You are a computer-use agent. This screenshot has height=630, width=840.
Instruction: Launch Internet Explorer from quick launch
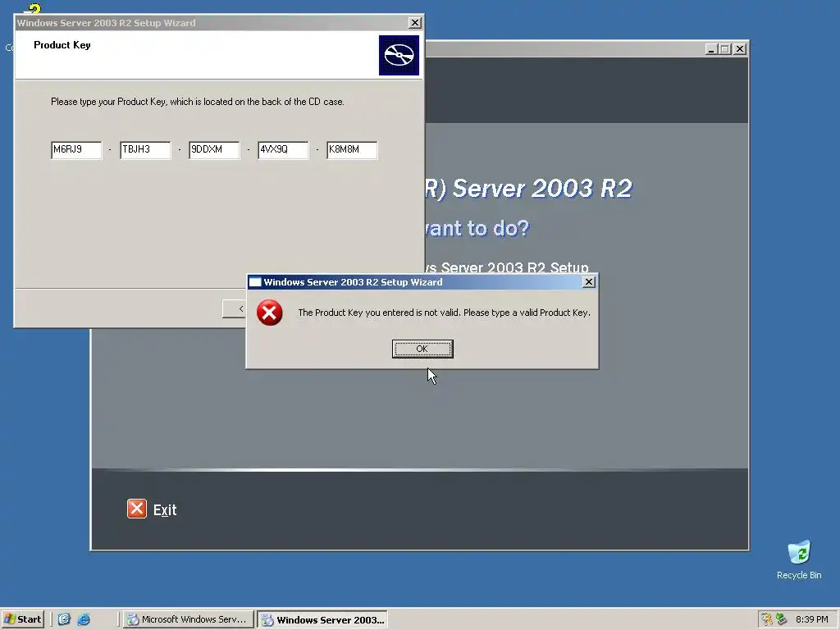(84, 619)
